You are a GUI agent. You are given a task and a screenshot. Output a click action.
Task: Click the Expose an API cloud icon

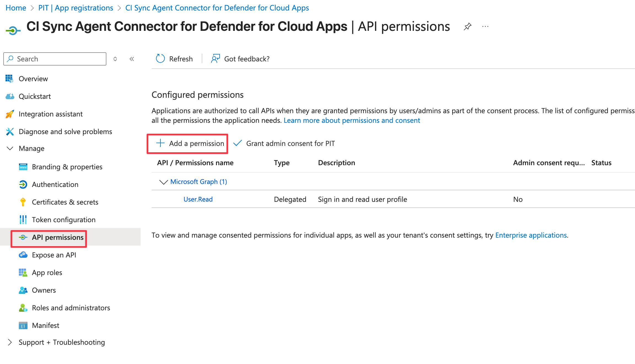pyautogui.click(x=23, y=255)
